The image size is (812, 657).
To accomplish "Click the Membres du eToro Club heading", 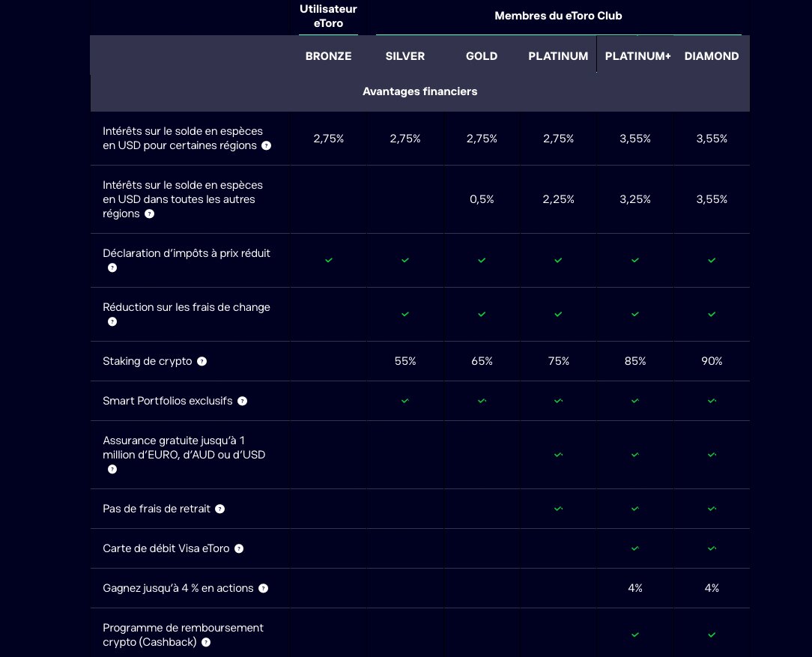I will pyautogui.click(x=558, y=16).
